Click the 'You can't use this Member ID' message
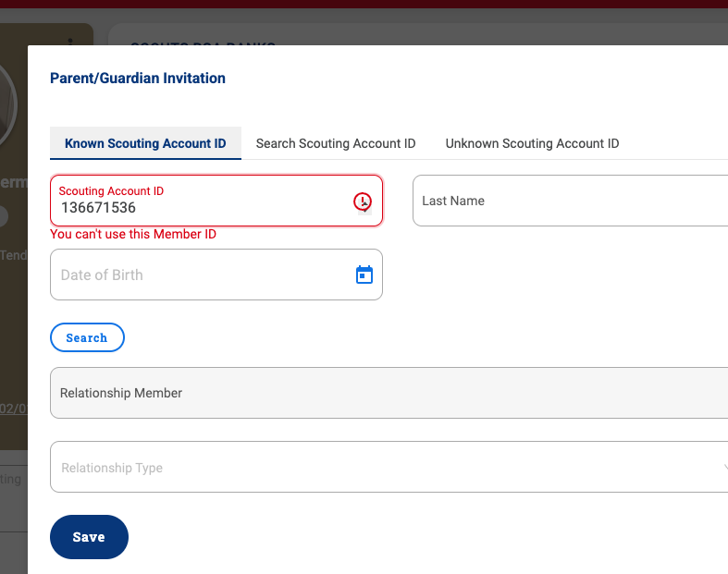The width and height of the screenshot is (728, 574). (x=133, y=234)
